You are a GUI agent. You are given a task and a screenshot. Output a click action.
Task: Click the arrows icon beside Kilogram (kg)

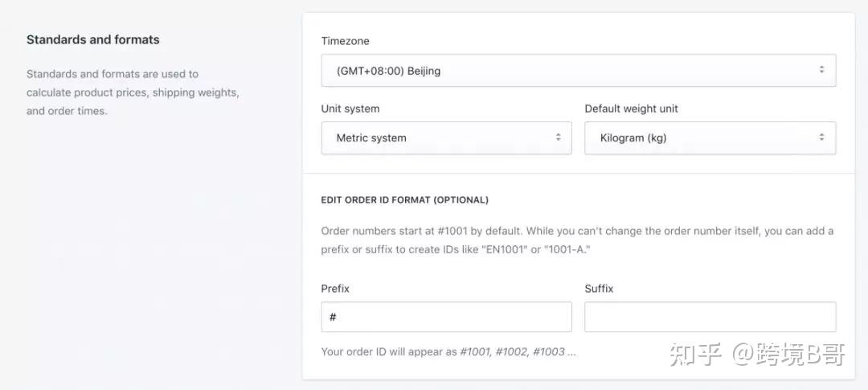click(x=821, y=138)
